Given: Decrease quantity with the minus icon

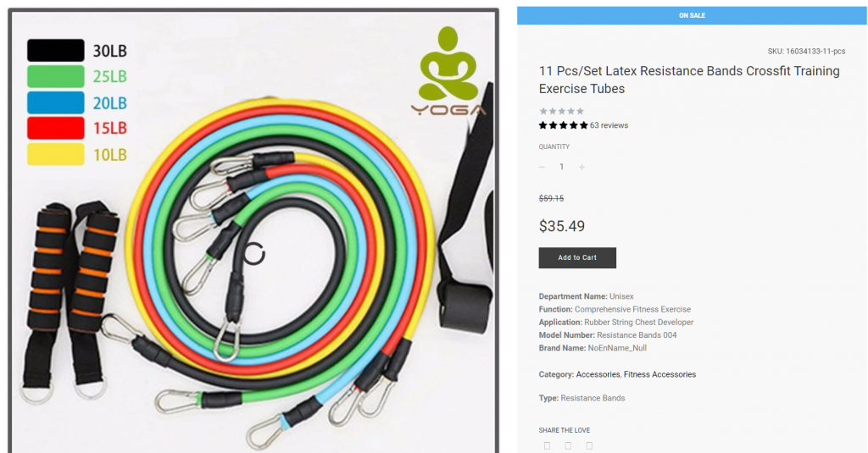Looking at the screenshot, I should [x=542, y=167].
